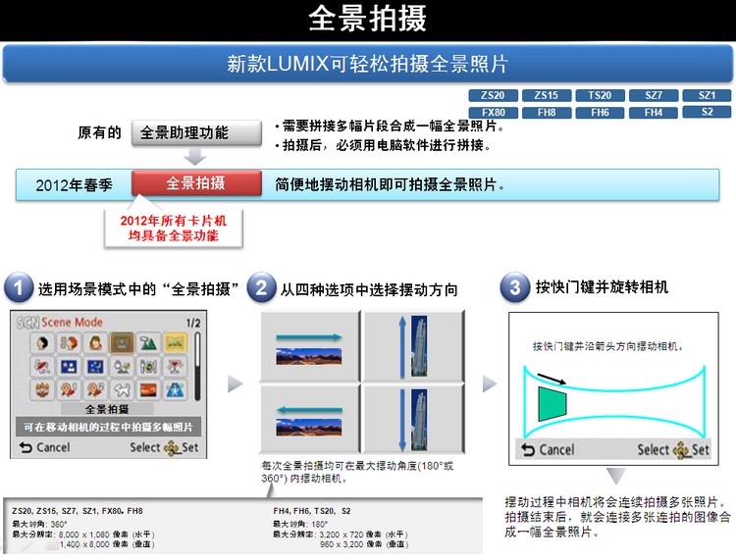736x560 pixels.
Task: Click the S2 model tag
Action: tap(707, 112)
